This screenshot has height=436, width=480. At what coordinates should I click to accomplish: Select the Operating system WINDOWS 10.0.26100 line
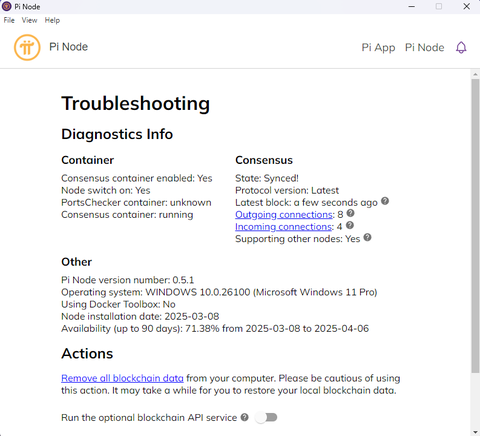(219, 292)
